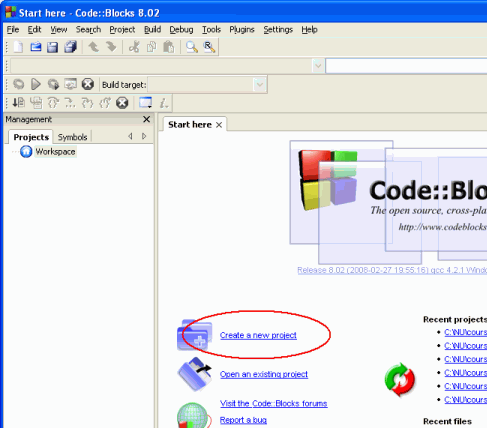Click the Step into debug icon

tap(87, 103)
